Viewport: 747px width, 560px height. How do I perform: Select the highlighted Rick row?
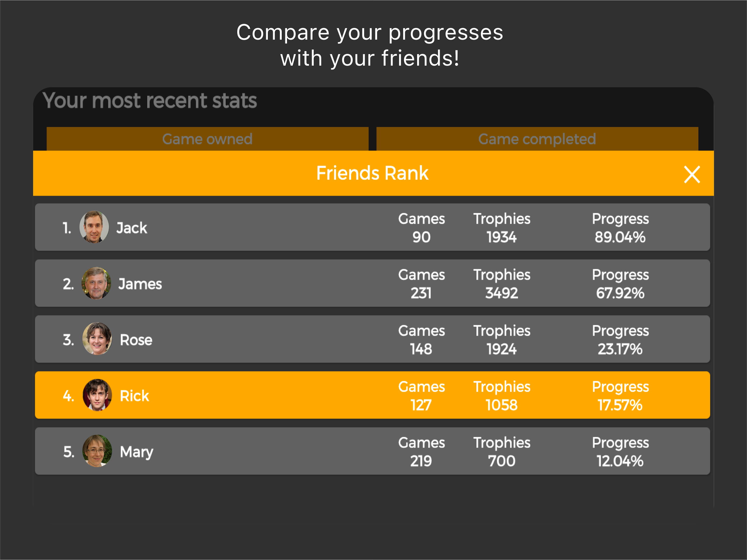point(372,395)
